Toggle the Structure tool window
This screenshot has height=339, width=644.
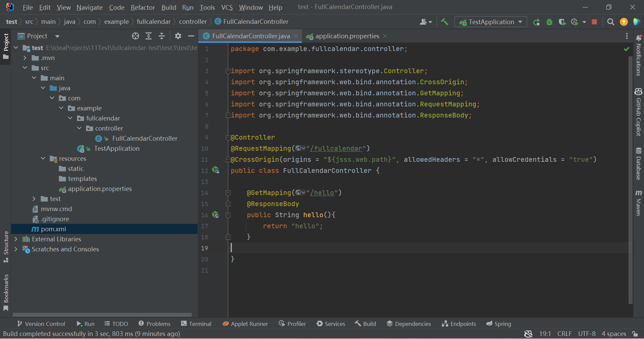6,246
